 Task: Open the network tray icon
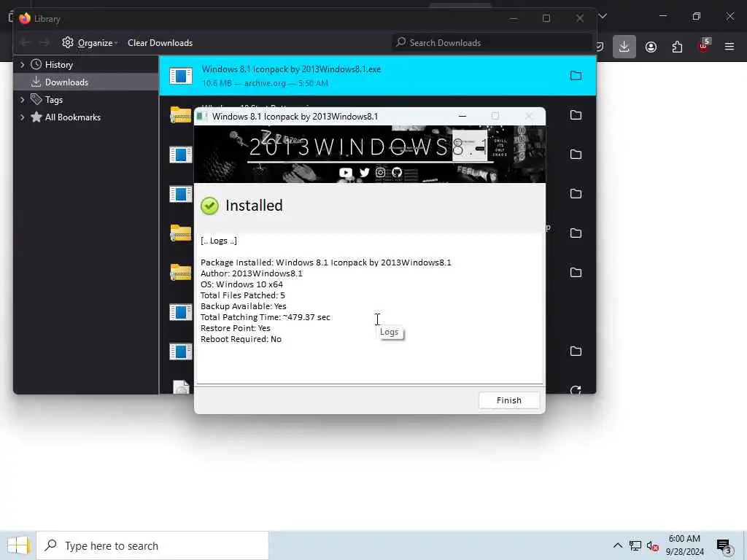point(635,545)
